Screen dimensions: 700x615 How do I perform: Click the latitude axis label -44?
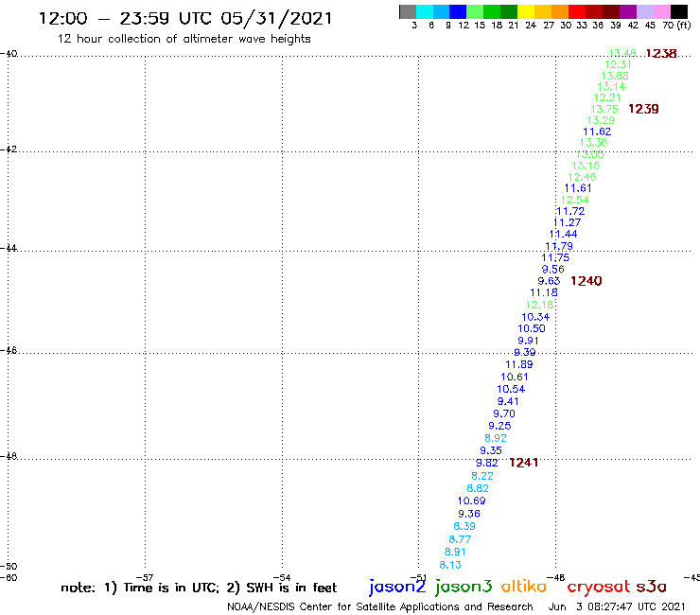tap(9, 248)
